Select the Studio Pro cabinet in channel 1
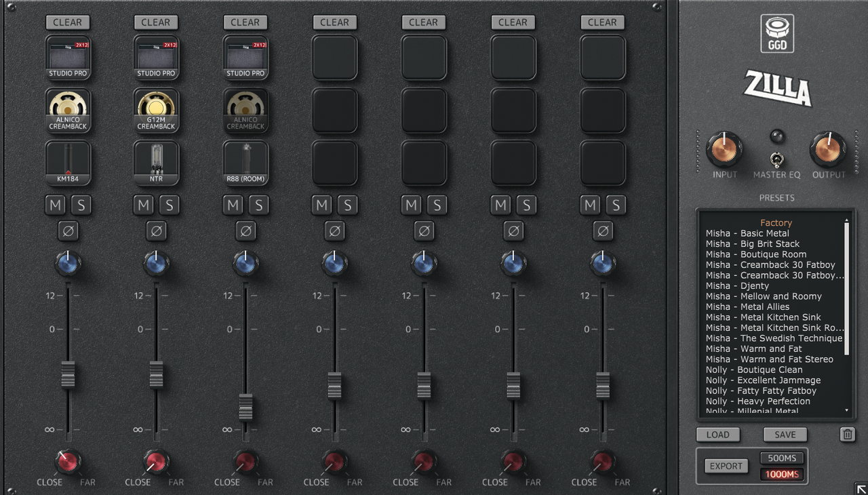Screen dimensions: 868x495 68,58
